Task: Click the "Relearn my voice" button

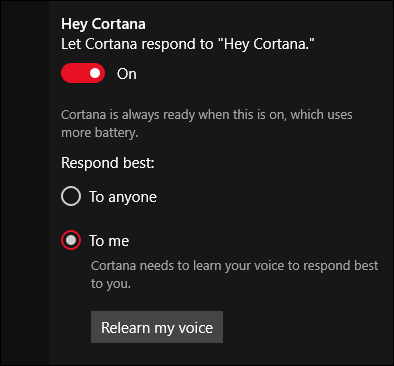Action: 157,327
